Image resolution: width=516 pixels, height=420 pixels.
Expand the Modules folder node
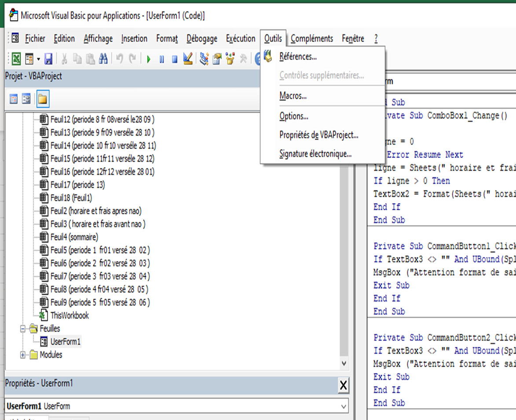coord(23,355)
